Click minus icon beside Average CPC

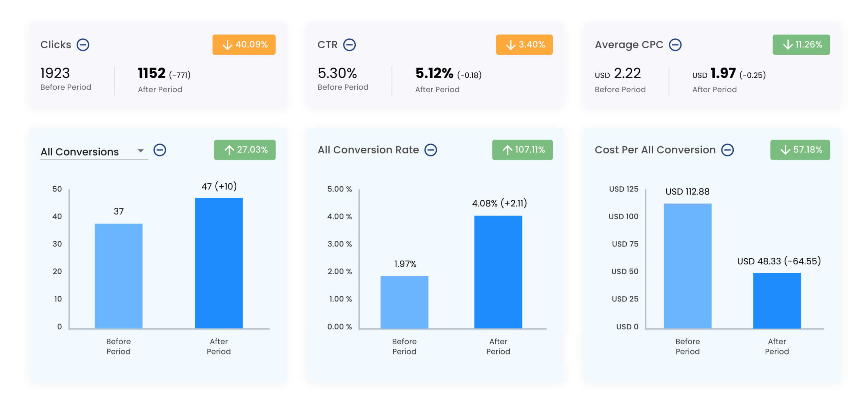click(x=674, y=44)
